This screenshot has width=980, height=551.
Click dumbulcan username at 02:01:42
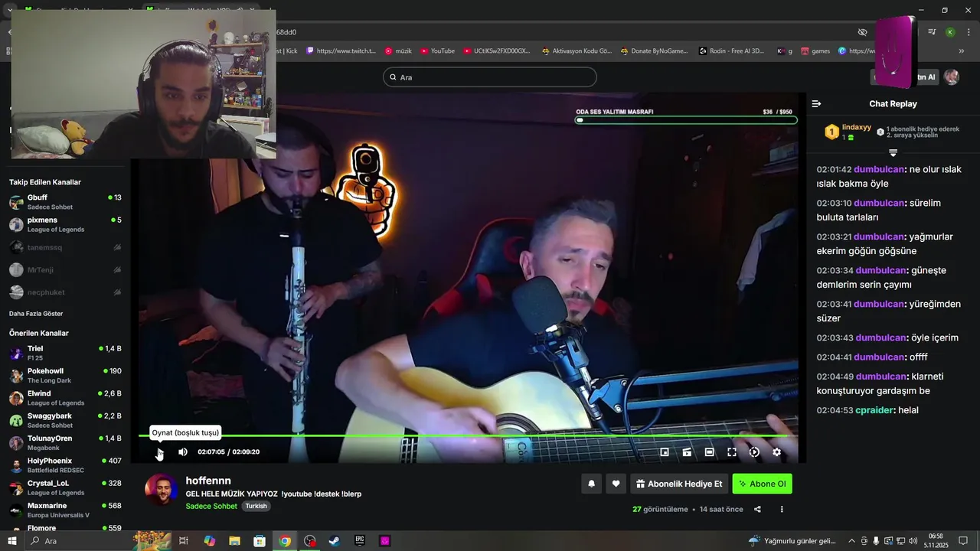879,170
